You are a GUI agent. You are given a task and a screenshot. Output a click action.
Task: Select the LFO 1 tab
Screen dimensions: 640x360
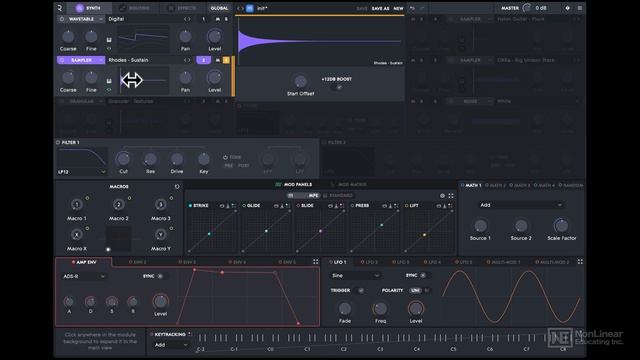pos(338,262)
